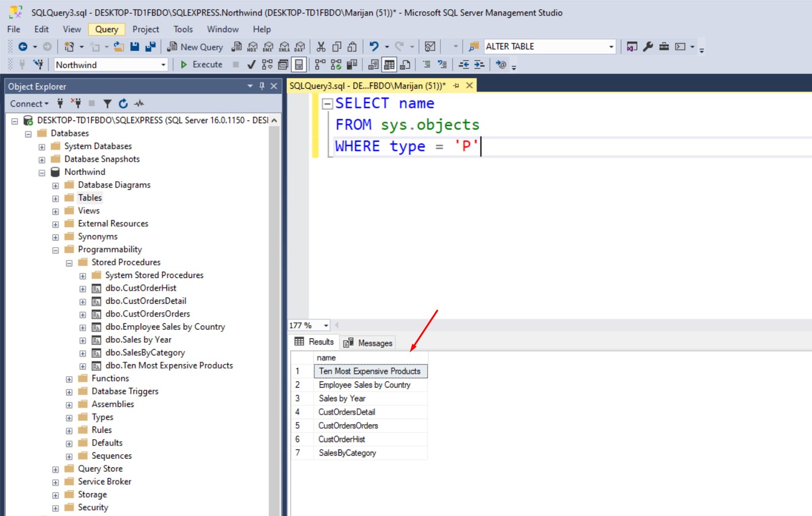Click the Cut scissors icon in toolbar
This screenshot has height=516, width=812.
tap(321, 47)
